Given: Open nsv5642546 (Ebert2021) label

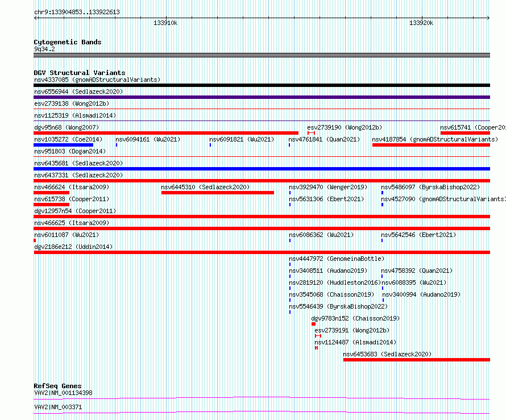Looking at the screenshot, I should coord(418,235).
